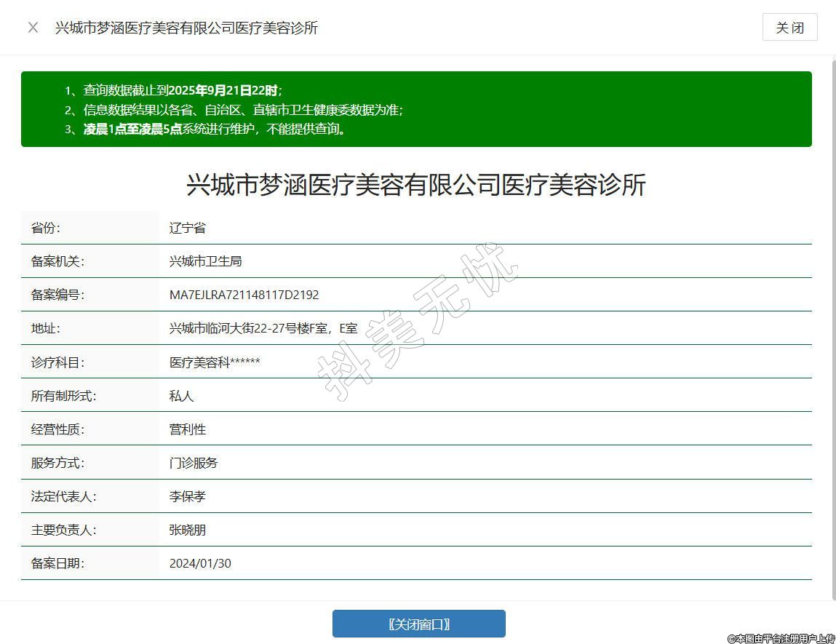Click the large clinic name heading
This screenshot has height=644, width=836.
pos(416,185)
